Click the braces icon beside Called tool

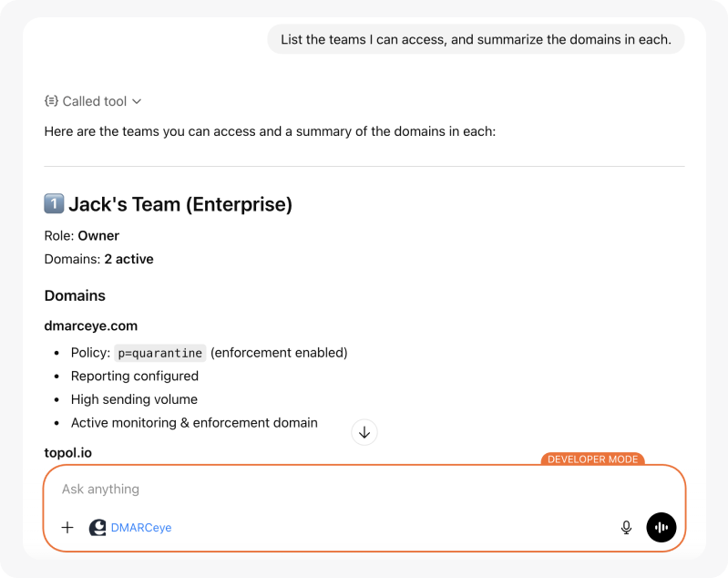(x=51, y=101)
